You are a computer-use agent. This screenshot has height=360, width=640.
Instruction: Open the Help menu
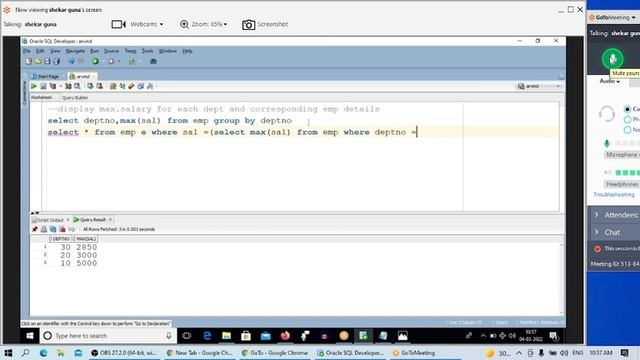(x=187, y=51)
